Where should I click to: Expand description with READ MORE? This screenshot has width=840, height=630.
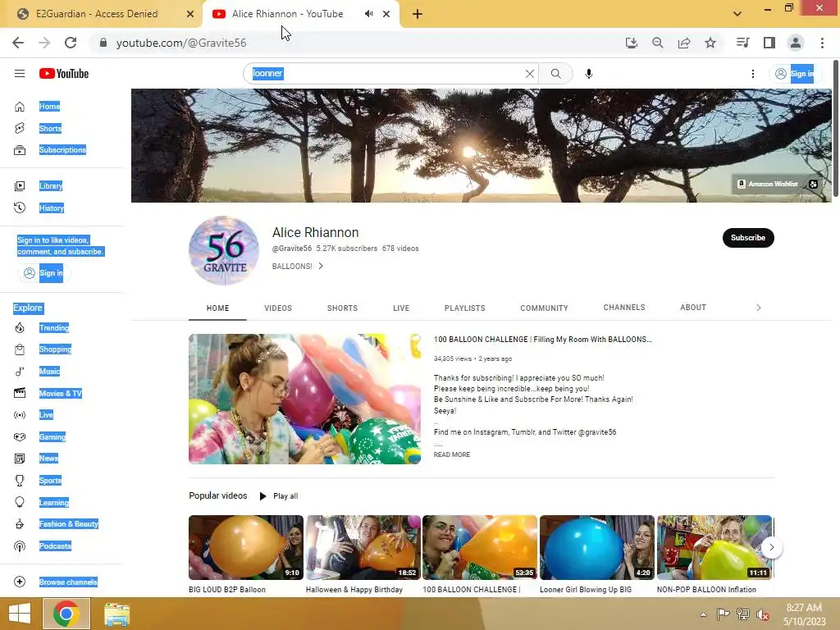[452, 454]
